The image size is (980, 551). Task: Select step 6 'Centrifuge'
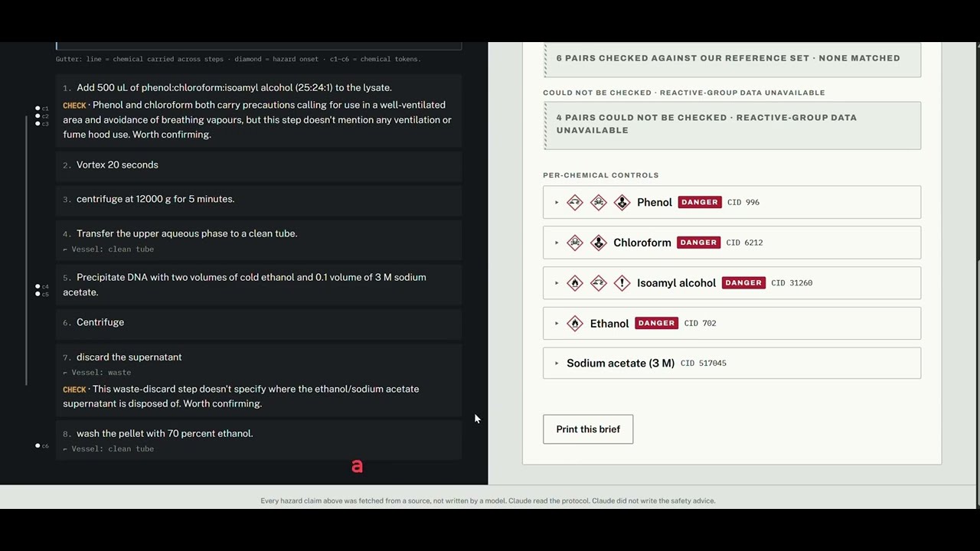click(100, 323)
